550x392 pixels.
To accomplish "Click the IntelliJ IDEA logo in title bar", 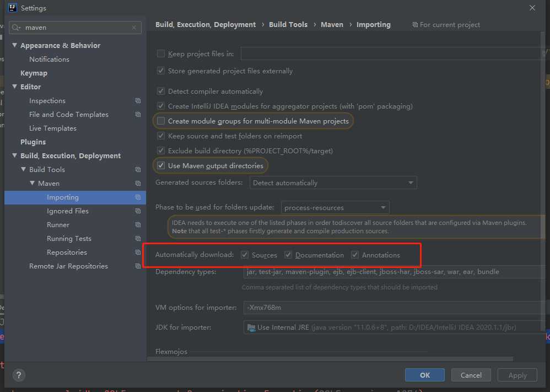I will [x=12, y=8].
